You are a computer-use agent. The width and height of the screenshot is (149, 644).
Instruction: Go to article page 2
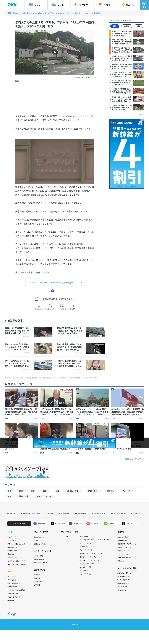(57, 291)
